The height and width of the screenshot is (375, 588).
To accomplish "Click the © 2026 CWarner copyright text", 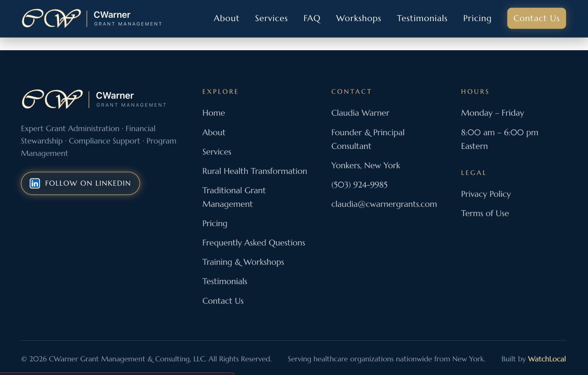I will coord(146,359).
